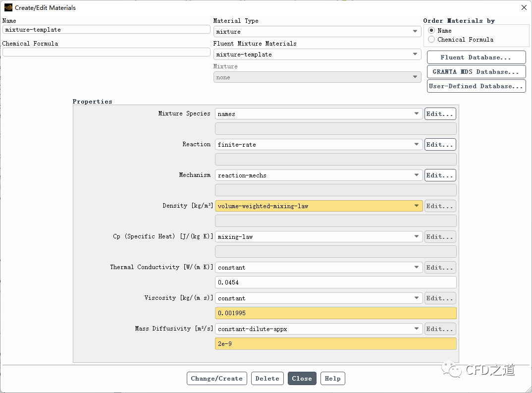Click the Thermal Conductivity value field

pos(335,282)
